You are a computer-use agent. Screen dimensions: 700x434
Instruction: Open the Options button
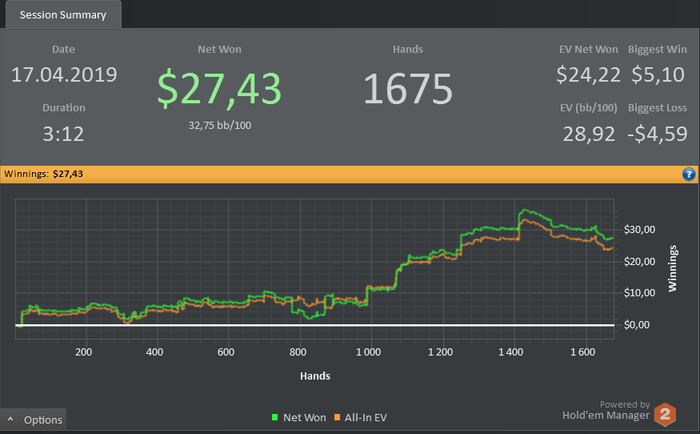(x=33, y=420)
